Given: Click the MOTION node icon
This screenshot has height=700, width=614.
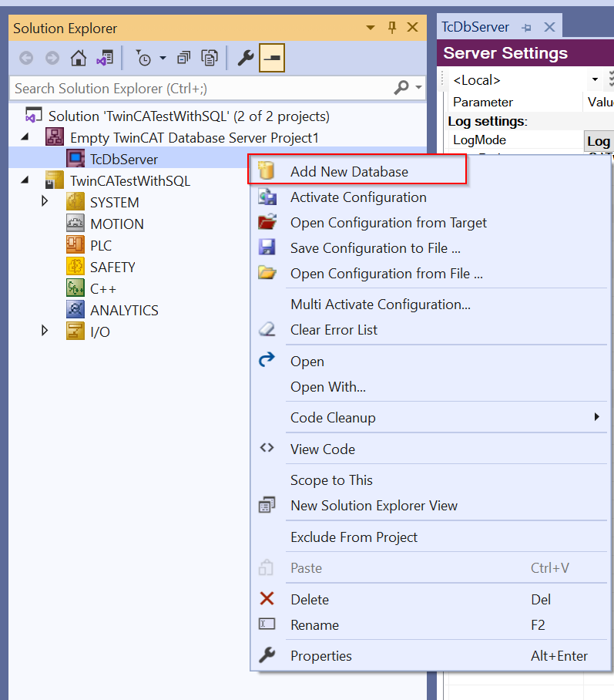Looking at the screenshot, I should click(x=75, y=224).
